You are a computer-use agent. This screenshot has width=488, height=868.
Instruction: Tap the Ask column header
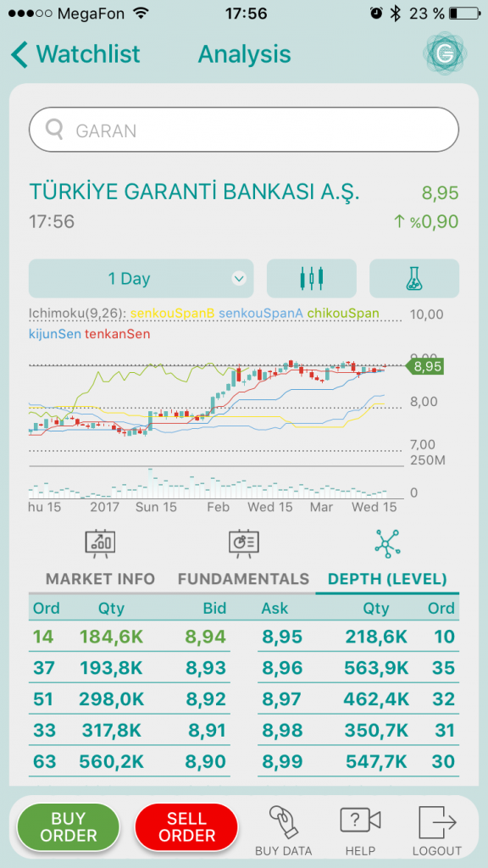point(275,609)
